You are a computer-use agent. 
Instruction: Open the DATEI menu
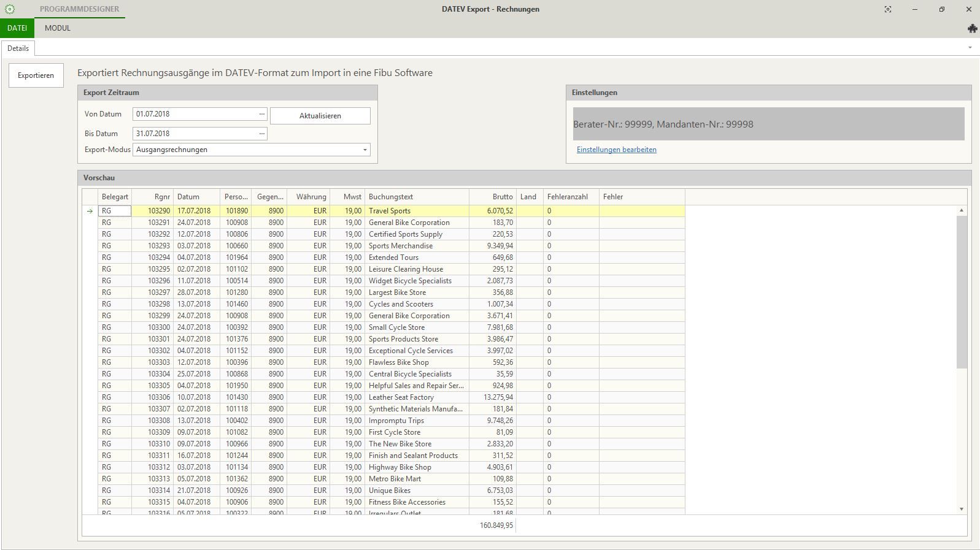(17, 28)
